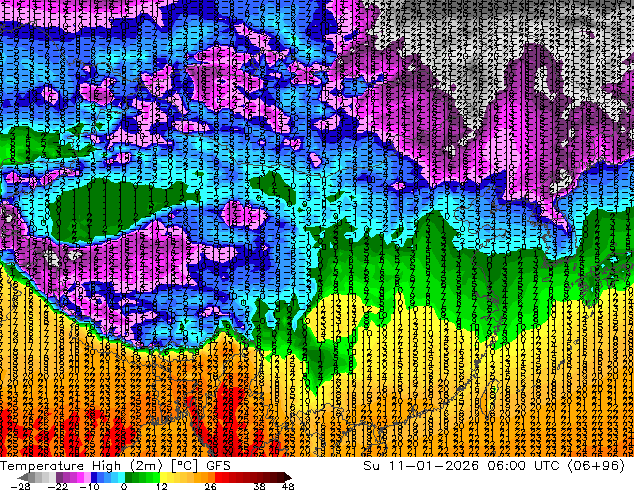
Task: Click the "38" legend label
Action: tap(259, 486)
